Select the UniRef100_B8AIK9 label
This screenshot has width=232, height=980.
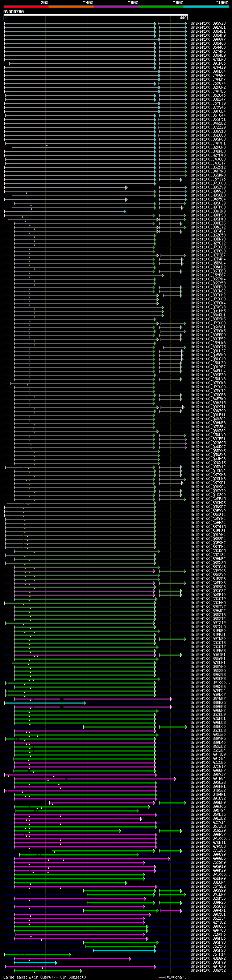208,211
